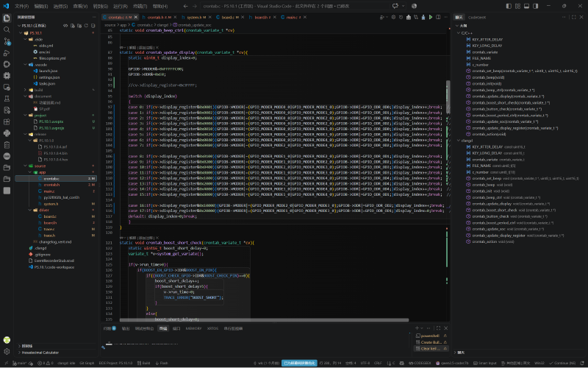The image size is (588, 368).
Task: Open the Source Control view
Action: [x=7, y=41]
